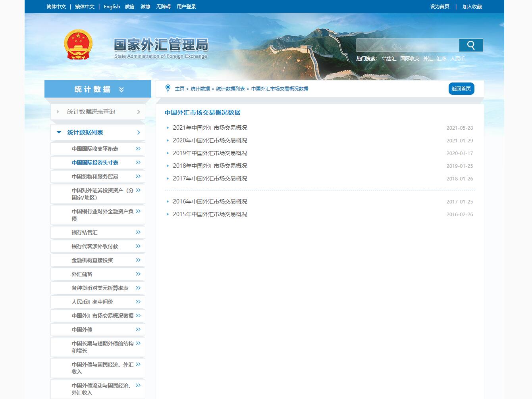Click double-arrow icon beside 中国外债
The height and width of the screenshot is (399, 532).
click(138, 330)
